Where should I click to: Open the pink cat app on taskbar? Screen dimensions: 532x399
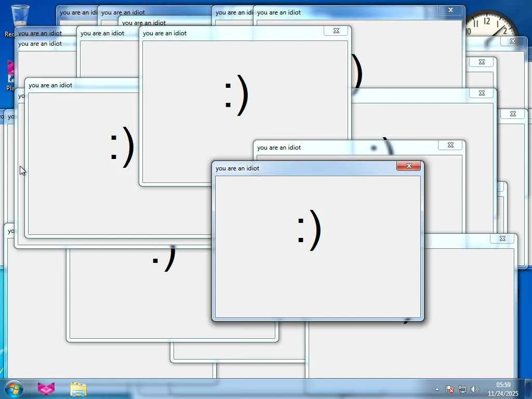coord(46,389)
